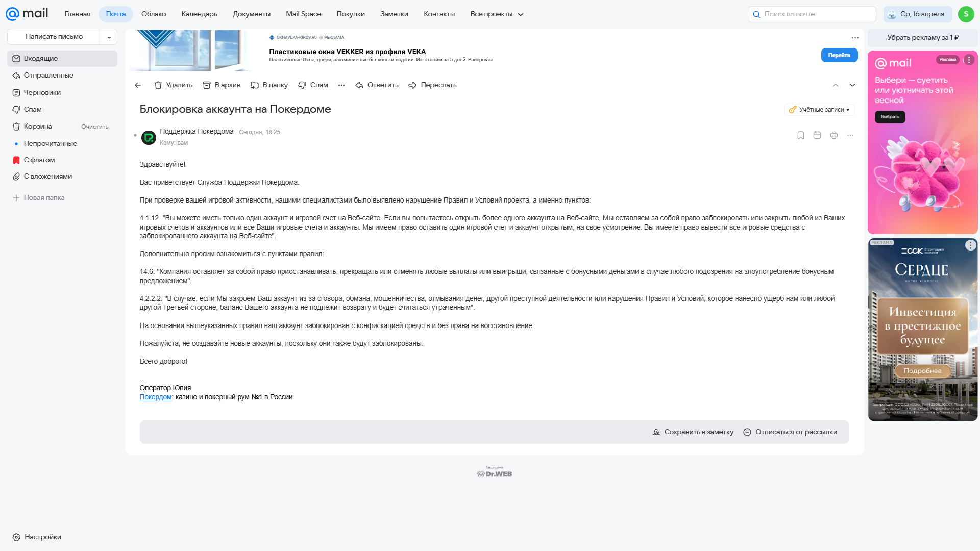Go to Главная in top navigation
Image resolution: width=980 pixels, height=551 pixels.
pos(78,14)
